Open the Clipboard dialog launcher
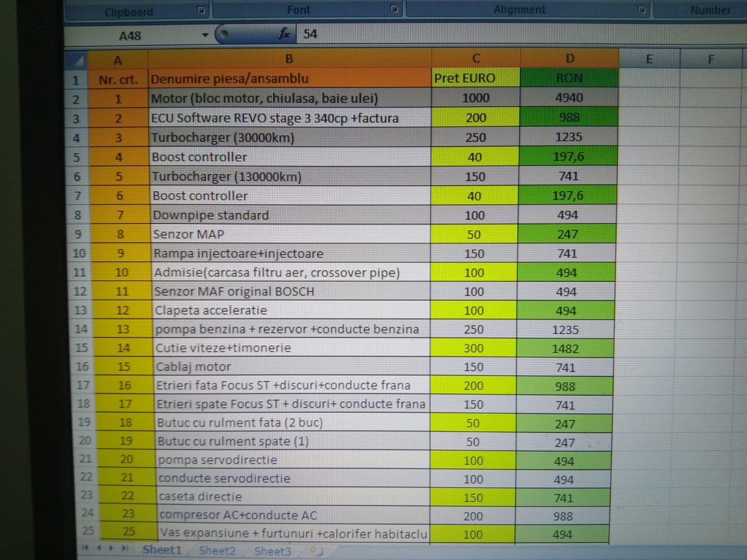The image size is (747, 560). click(x=200, y=10)
